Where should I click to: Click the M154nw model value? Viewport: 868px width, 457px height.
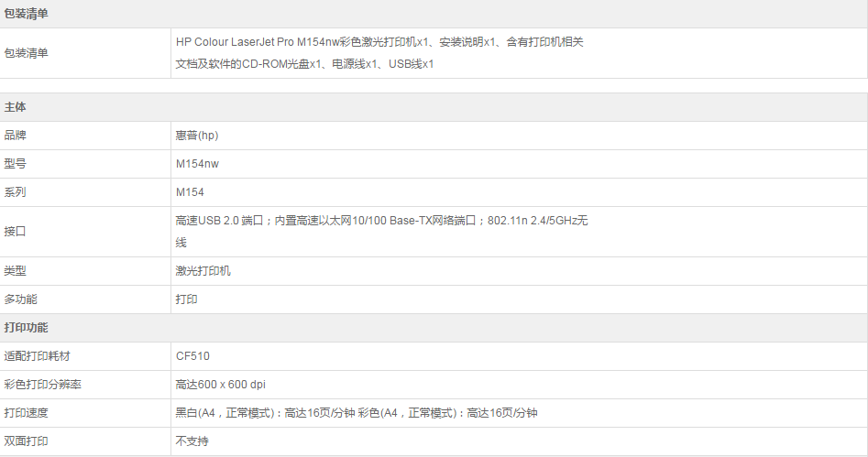[197, 164]
